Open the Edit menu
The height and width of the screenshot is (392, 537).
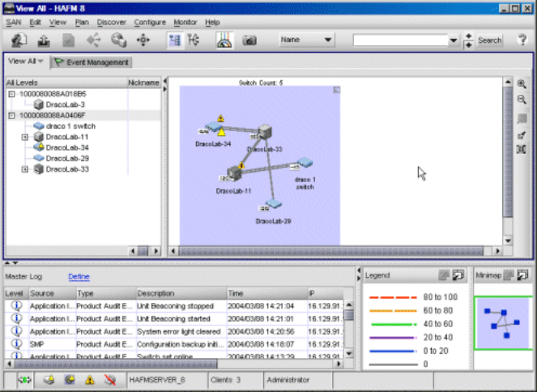tap(35, 23)
